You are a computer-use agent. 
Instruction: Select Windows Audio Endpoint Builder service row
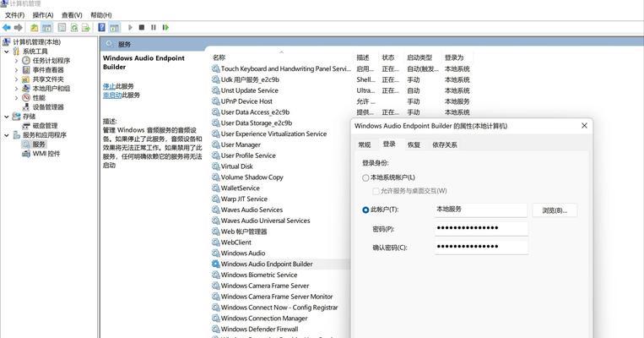(x=280, y=264)
